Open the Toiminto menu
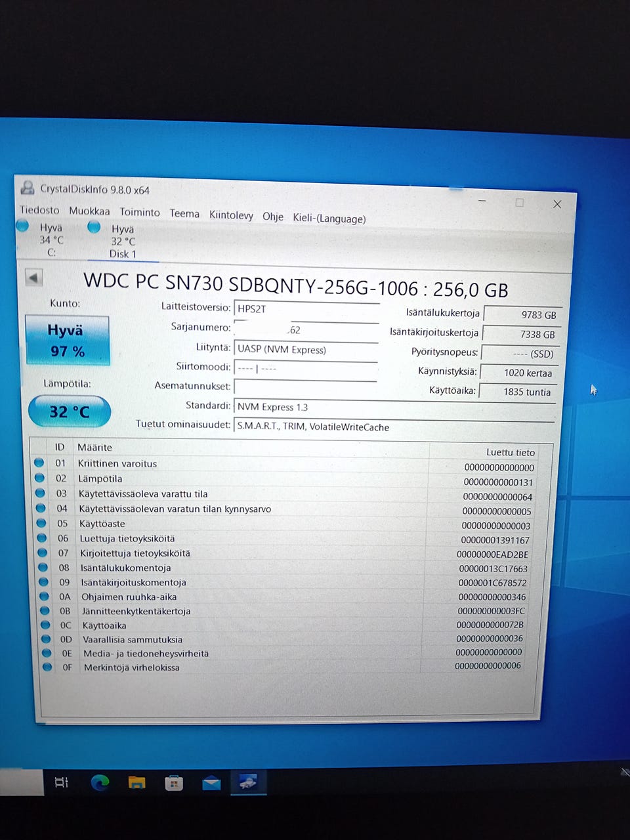 tap(140, 212)
